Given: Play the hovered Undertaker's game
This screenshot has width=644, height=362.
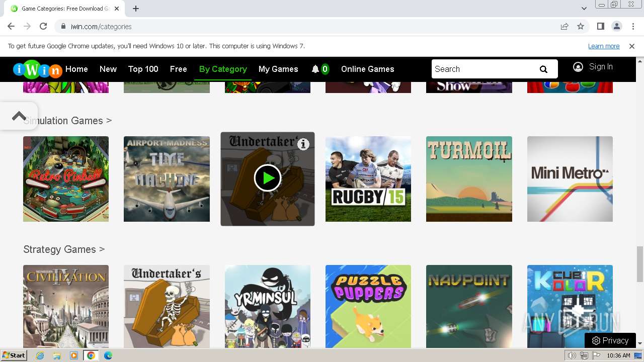Looking at the screenshot, I should coord(268,178).
